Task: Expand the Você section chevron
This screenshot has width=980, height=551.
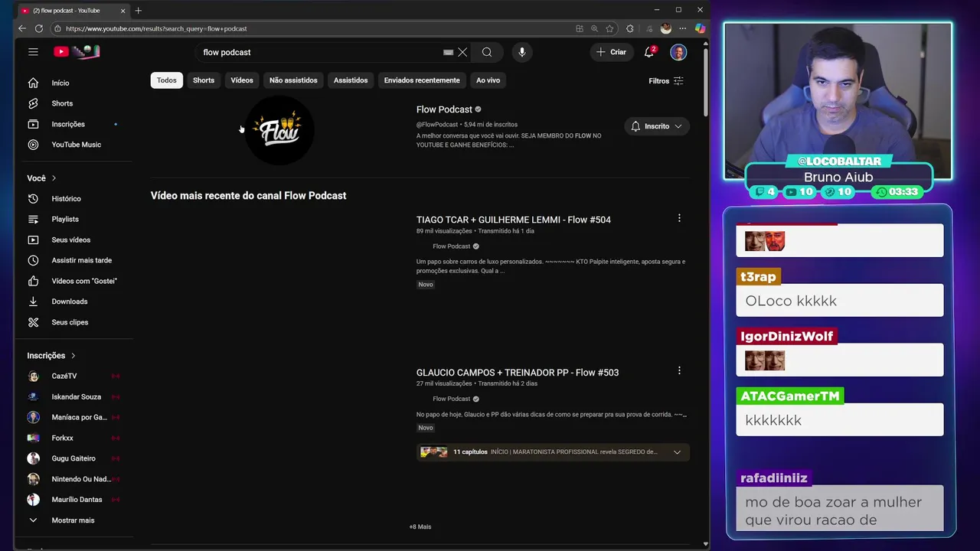Action: [x=54, y=178]
